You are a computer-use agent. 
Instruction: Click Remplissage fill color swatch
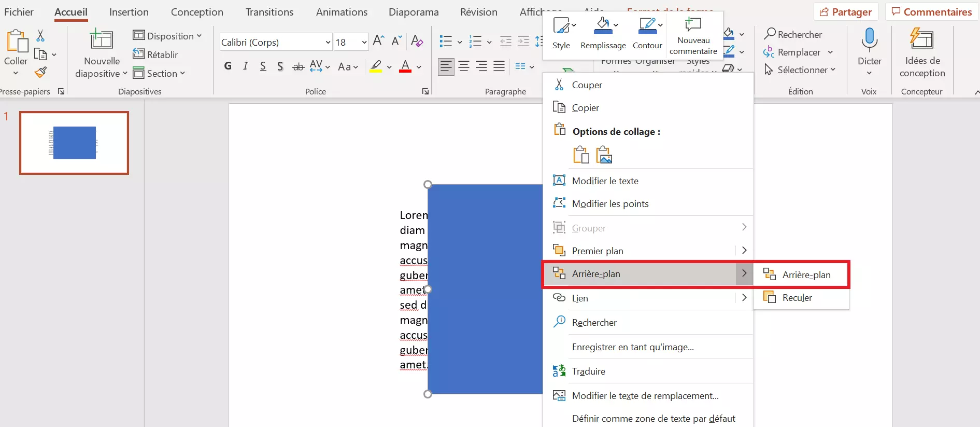point(603,33)
